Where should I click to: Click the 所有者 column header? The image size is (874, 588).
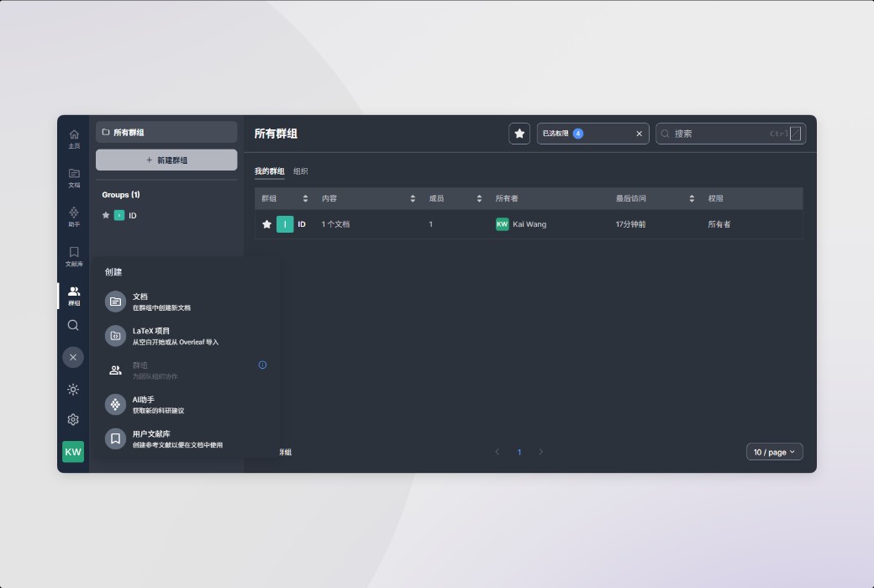(507, 198)
